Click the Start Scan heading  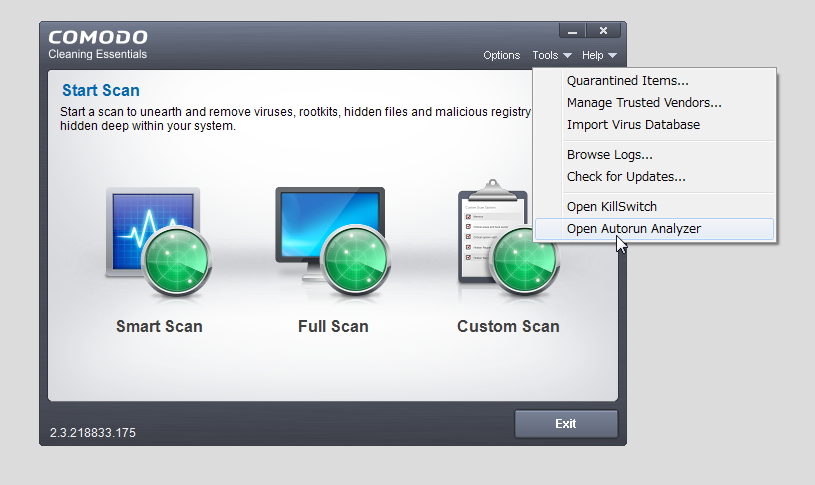(x=101, y=90)
